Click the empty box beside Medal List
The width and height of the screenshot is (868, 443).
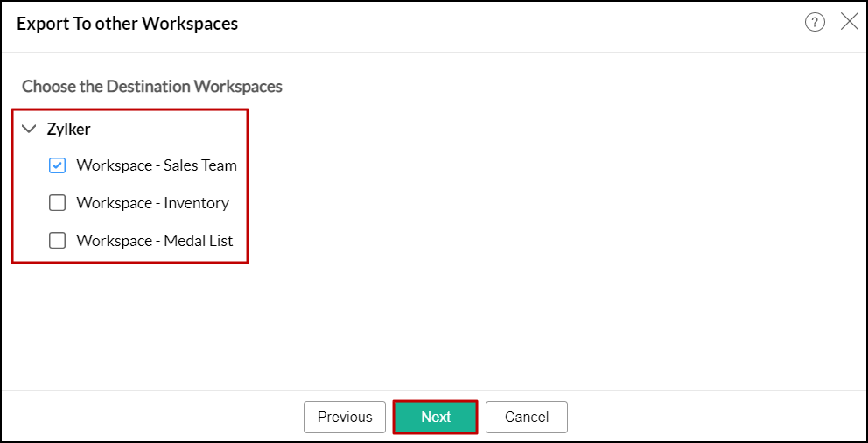58,241
